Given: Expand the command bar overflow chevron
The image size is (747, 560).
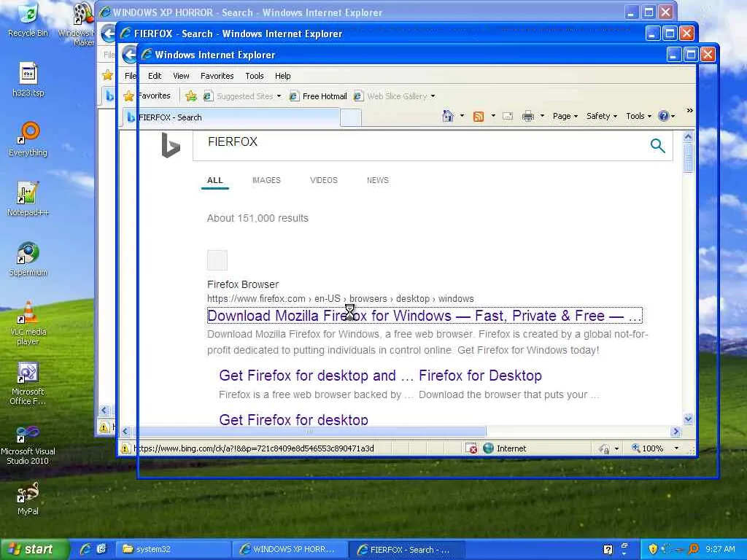Looking at the screenshot, I should tap(689, 111).
